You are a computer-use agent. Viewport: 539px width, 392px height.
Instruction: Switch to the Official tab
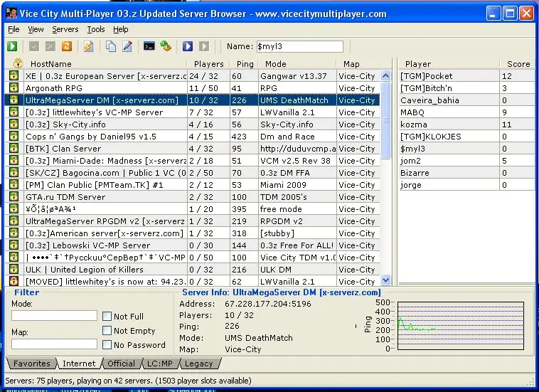pos(122,364)
